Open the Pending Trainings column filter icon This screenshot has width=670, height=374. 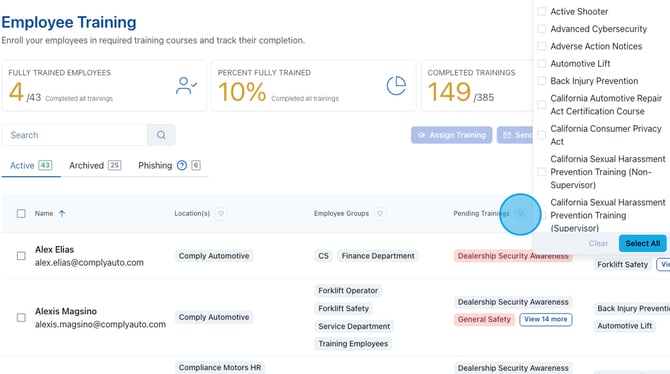coord(520,213)
